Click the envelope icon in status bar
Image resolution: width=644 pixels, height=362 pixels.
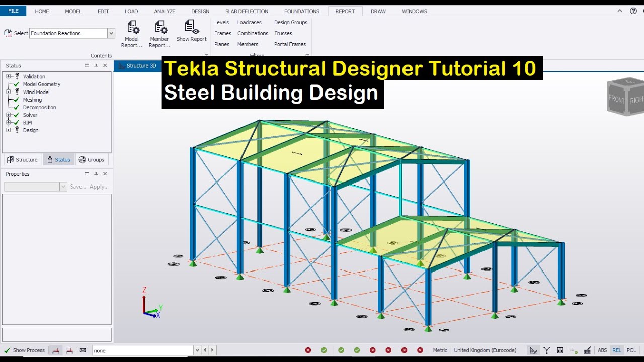83,350
